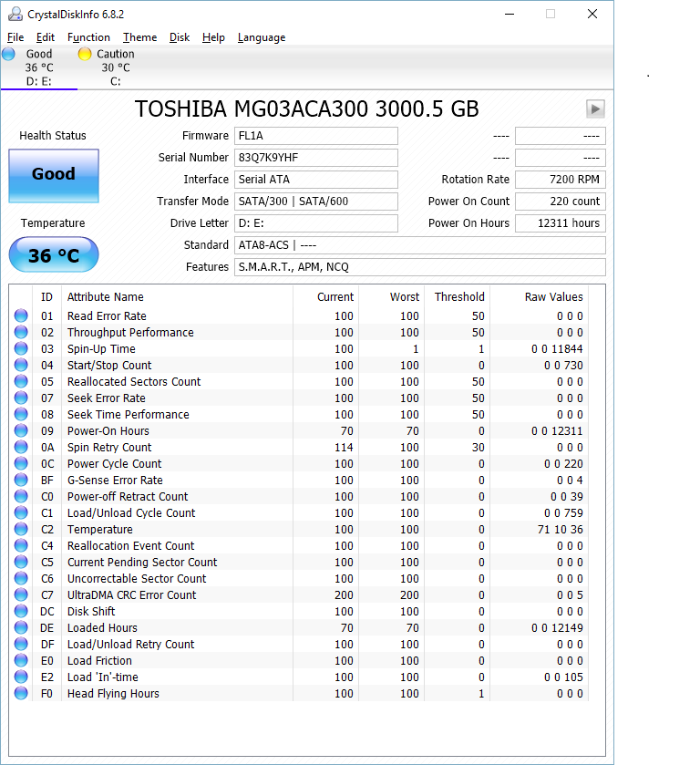700x765 pixels.
Task: Open the Function menu
Action: pyautogui.click(x=88, y=37)
